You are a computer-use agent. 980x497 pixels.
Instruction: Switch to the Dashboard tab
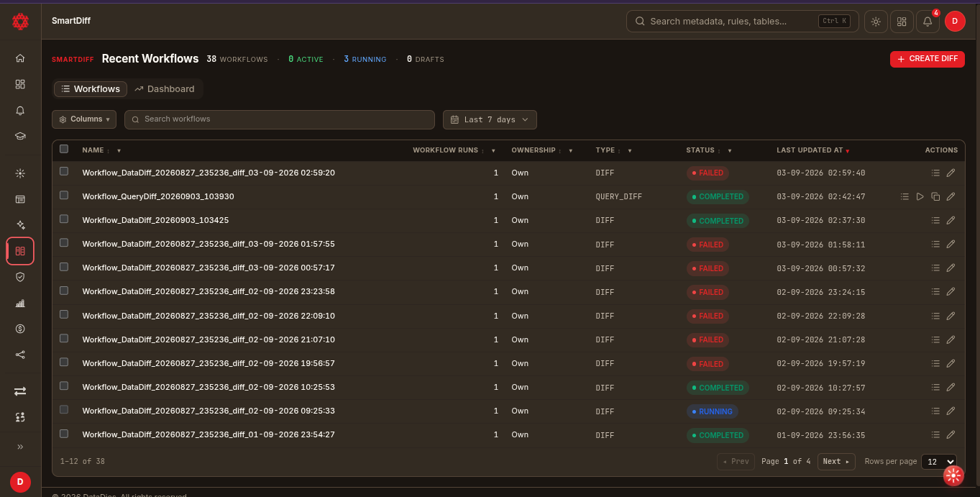tap(165, 89)
